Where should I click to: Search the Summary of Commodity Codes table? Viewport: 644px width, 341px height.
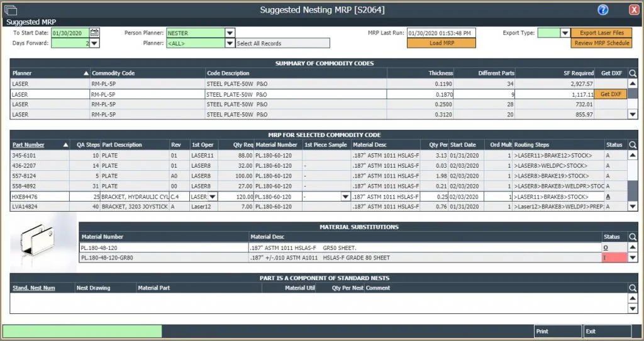tap(633, 73)
